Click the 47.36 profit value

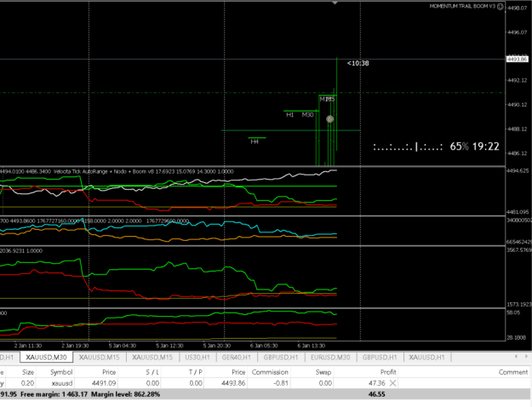point(377,383)
